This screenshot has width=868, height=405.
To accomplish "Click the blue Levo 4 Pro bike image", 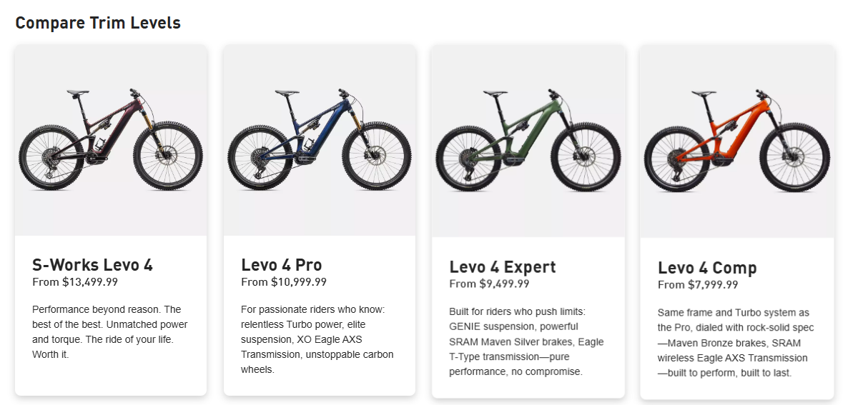I will [x=319, y=140].
